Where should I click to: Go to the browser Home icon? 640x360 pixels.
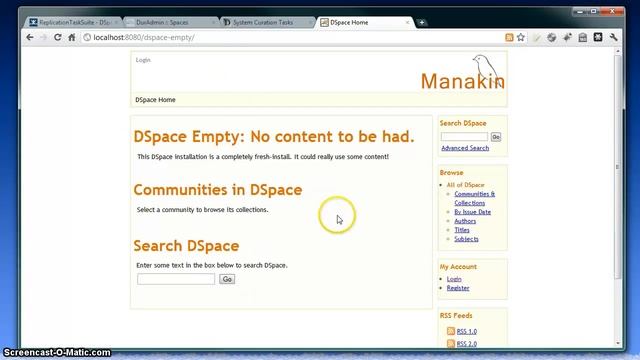click(72, 37)
